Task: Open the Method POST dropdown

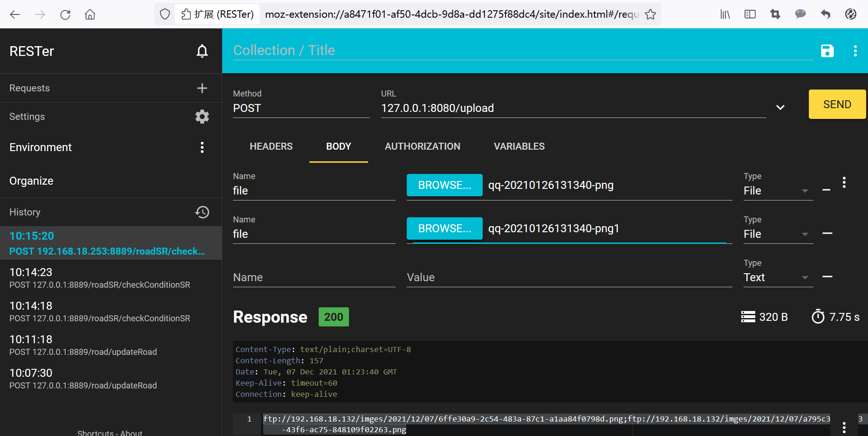Action: (x=301, y=108)
